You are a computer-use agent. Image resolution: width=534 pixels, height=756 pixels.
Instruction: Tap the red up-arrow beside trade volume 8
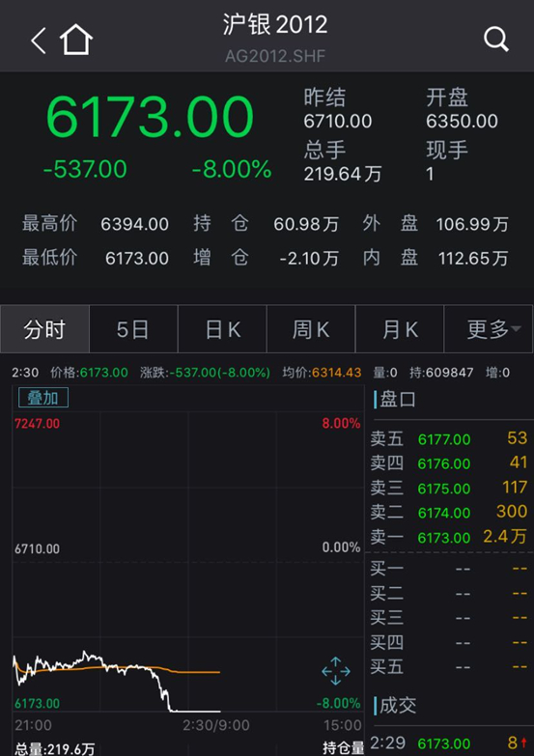(523, 743)
